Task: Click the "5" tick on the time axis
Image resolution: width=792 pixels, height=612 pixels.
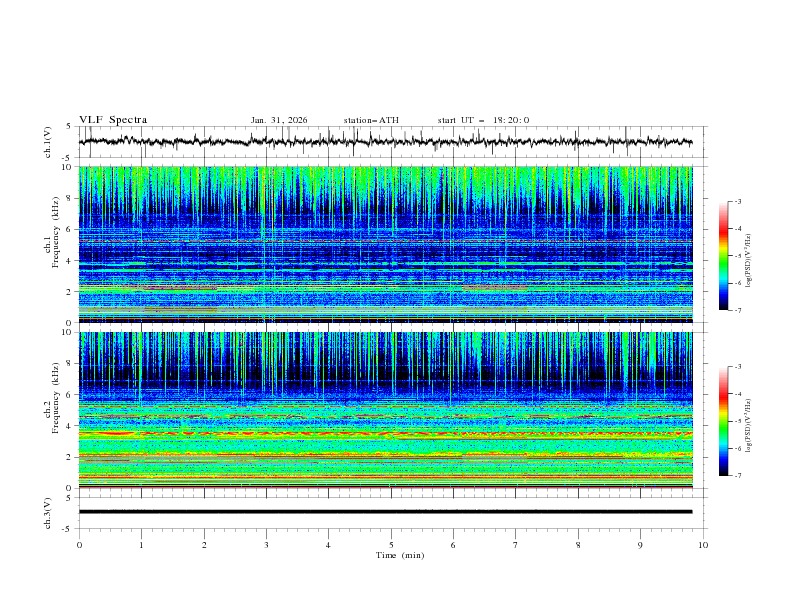Action: pos(391,545)
